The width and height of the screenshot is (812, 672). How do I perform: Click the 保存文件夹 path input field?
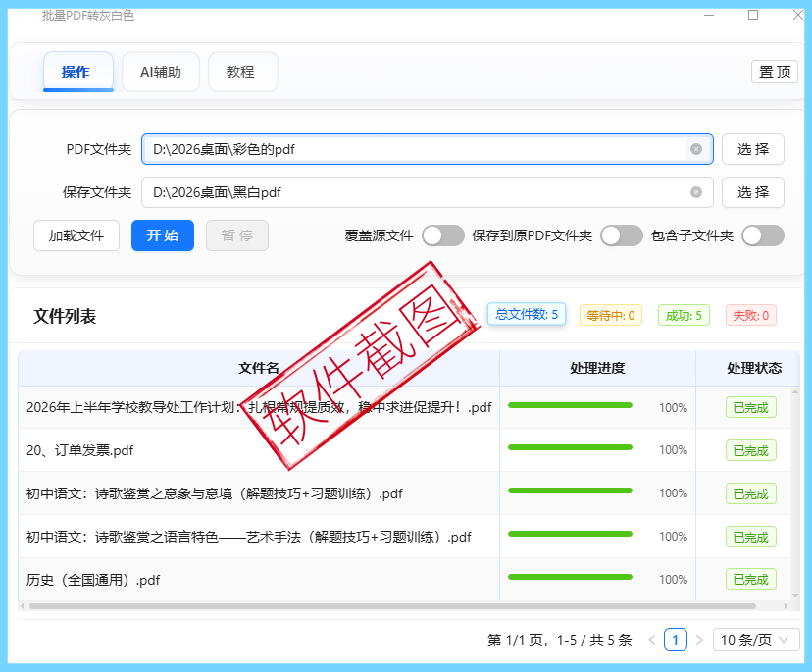pyautogui.click(x=412, y=192)
